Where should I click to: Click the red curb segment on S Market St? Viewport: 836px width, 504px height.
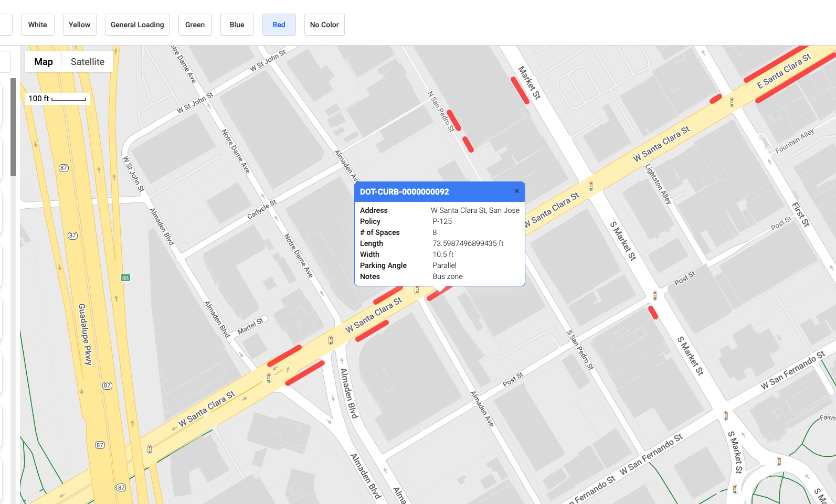point(653,313)
